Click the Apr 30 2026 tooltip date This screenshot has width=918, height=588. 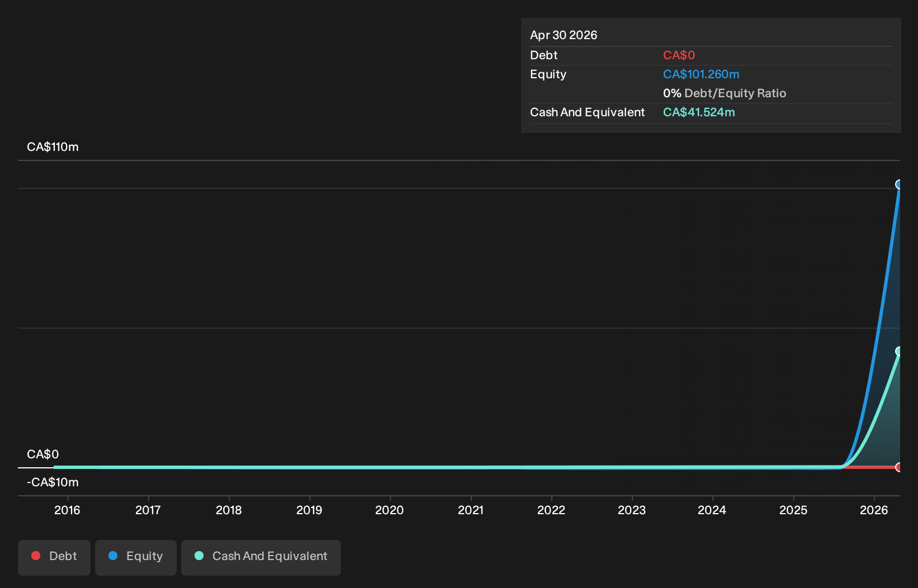564,35
